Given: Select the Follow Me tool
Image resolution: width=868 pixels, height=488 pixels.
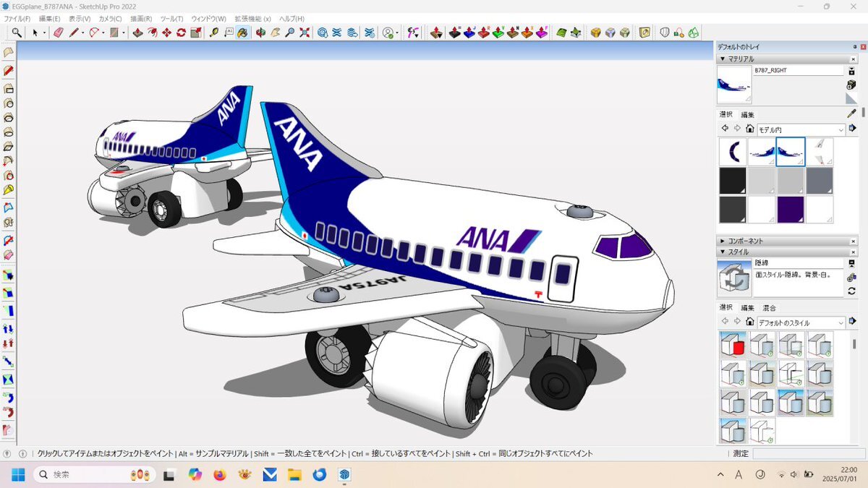Looking at the screenshot, I should click(x=152, y=33).
